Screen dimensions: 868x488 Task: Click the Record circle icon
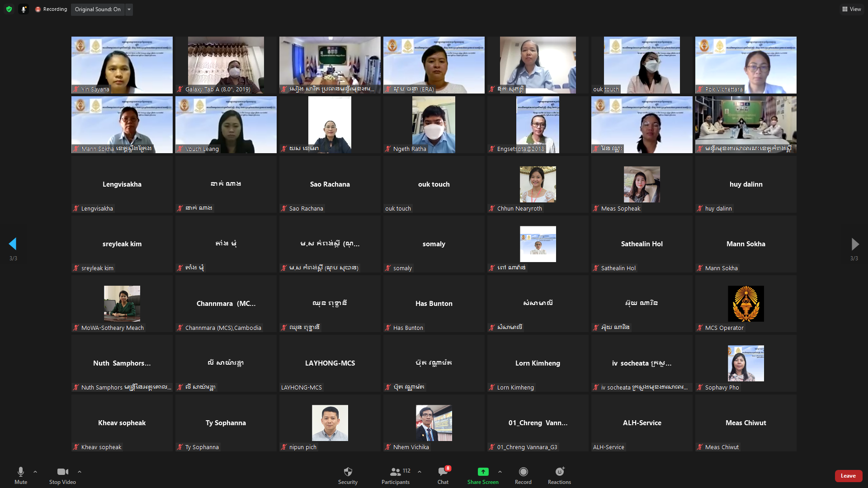pos(523,472)
